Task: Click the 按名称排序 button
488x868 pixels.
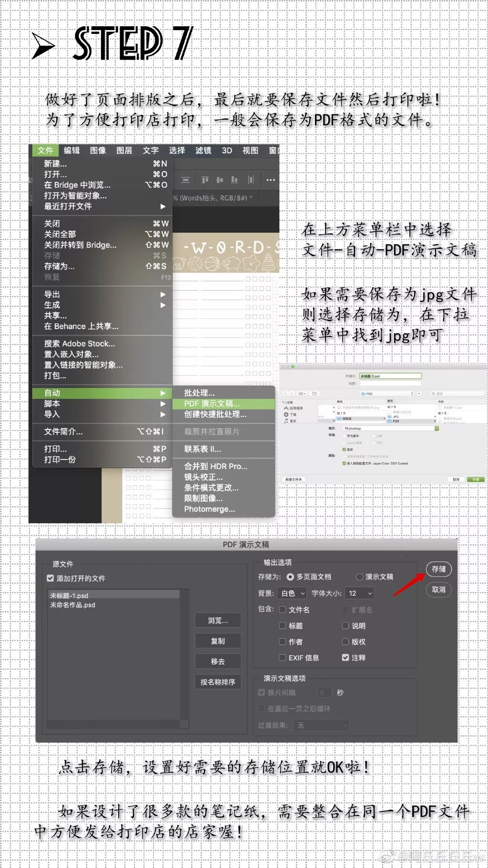Action: 218,682
